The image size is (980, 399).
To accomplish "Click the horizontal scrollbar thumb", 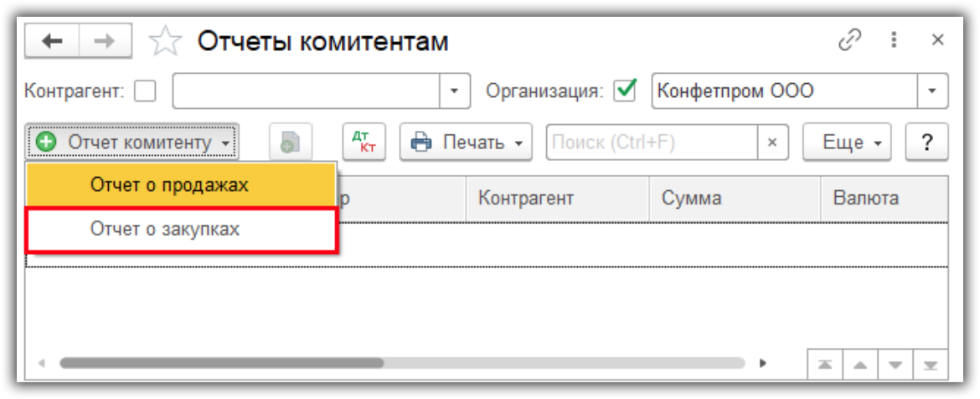I will coord(221,363).
